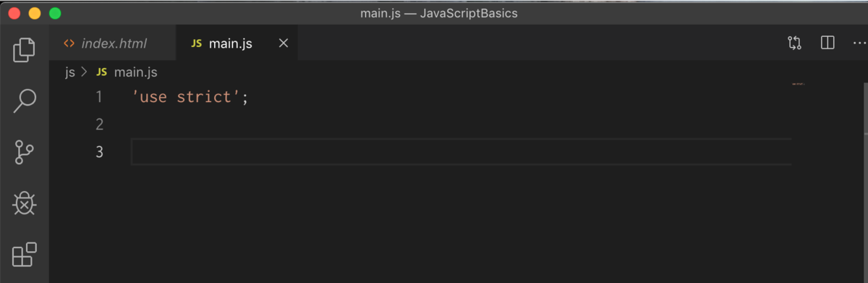This screenshot has width=868, height=283.
Task: Click the green fullscreen window button
Action: (55, 13)
